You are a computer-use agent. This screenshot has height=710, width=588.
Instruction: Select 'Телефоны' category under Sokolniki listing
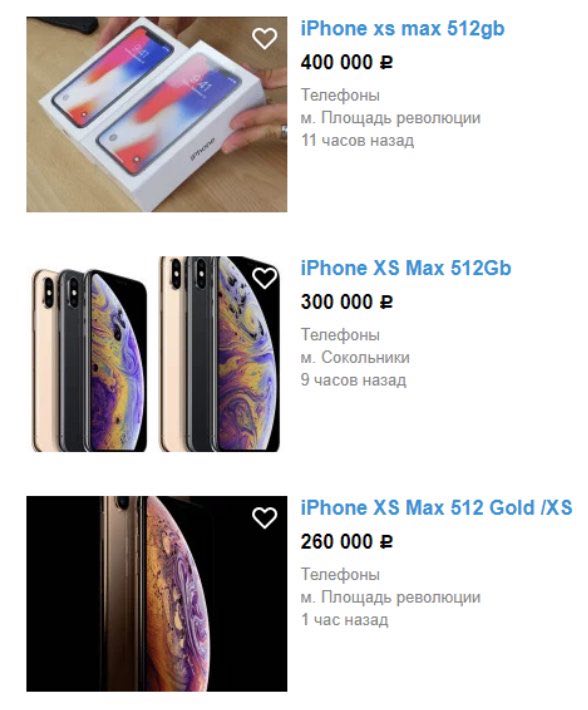coord(340,335)
